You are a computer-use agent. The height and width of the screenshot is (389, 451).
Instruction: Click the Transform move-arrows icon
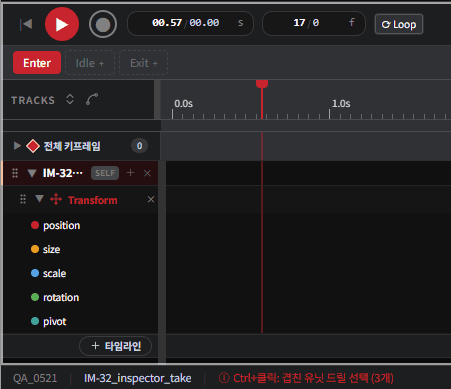56,199
